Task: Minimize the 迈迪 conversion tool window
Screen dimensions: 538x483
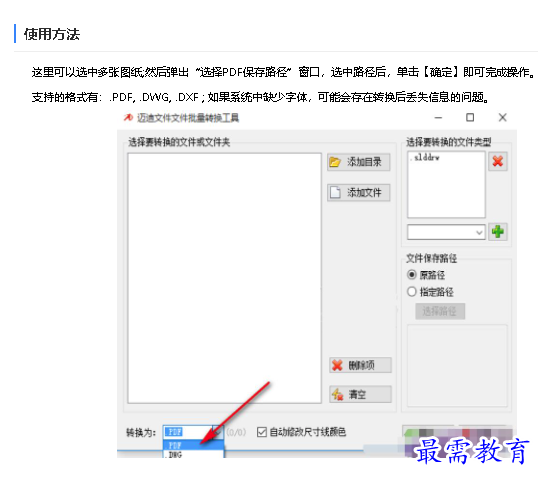Action: click(438, 118)
